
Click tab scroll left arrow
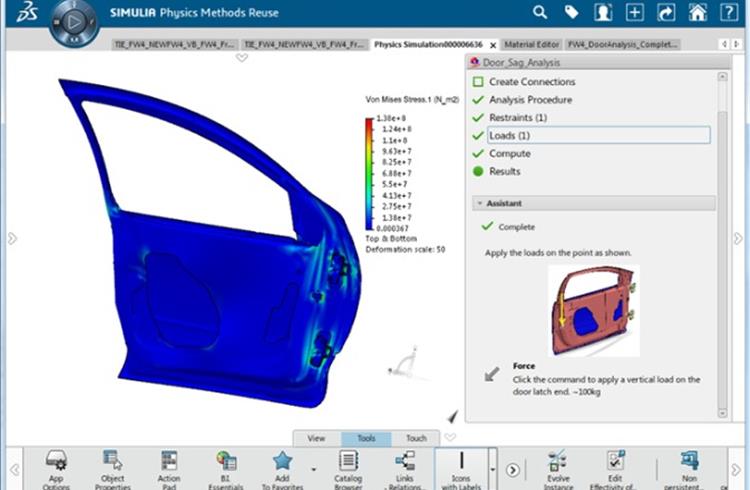[x=724, y=44]
